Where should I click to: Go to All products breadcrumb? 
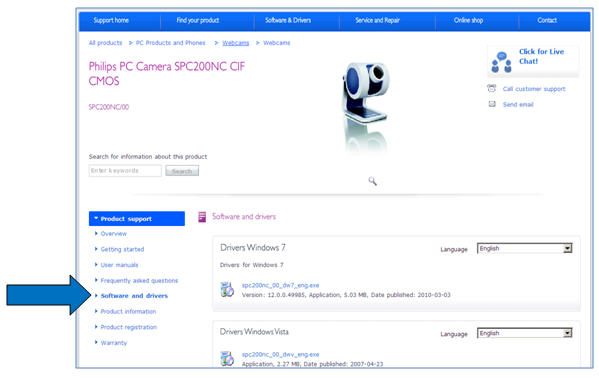click(x=105, y=43)
